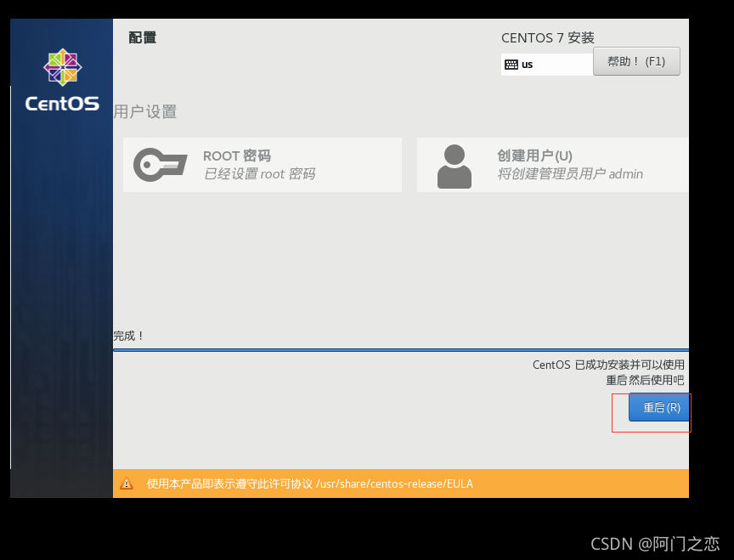Screen dimensions: 734x560
Task: Open help with the 帮助！(F1) button
Action: pyautogui.click(x=636, y=61)
